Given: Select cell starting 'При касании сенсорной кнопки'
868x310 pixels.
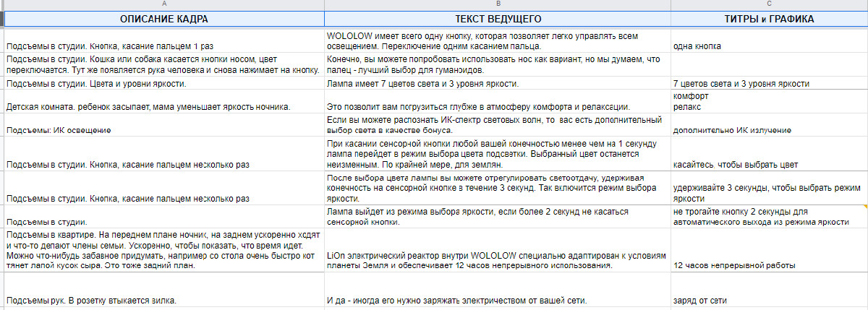Looking at the screenshot, I should [x=498, y=154].
